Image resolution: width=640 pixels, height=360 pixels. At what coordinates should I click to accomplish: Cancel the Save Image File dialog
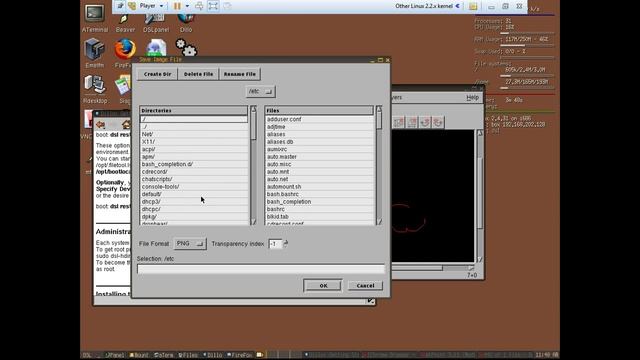[365, 285]
